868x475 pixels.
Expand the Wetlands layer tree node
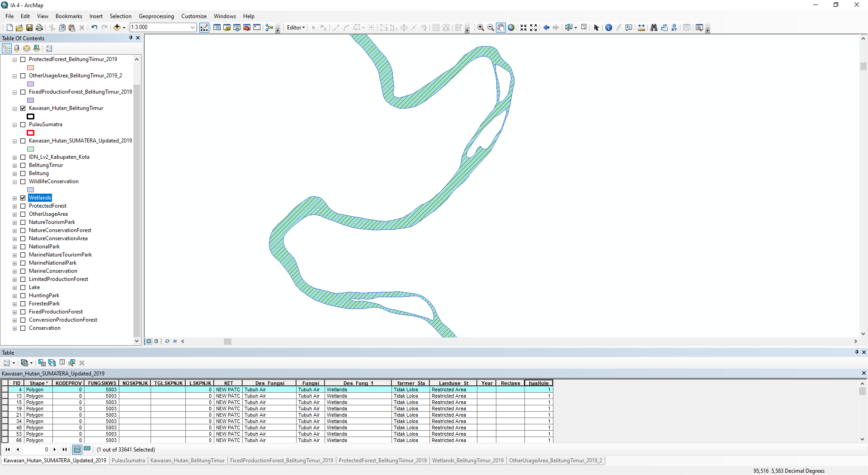click(15, 198)
